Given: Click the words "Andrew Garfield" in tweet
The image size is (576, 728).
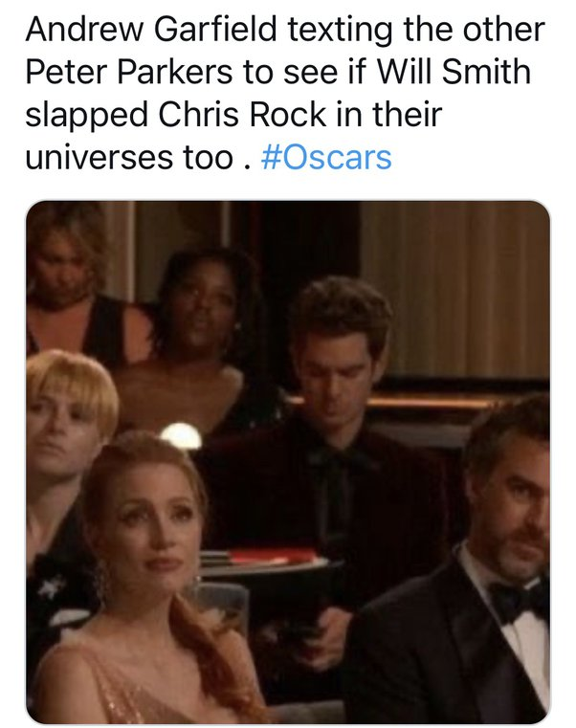Looking at the screenshot, I should click(x=151, y=30).
